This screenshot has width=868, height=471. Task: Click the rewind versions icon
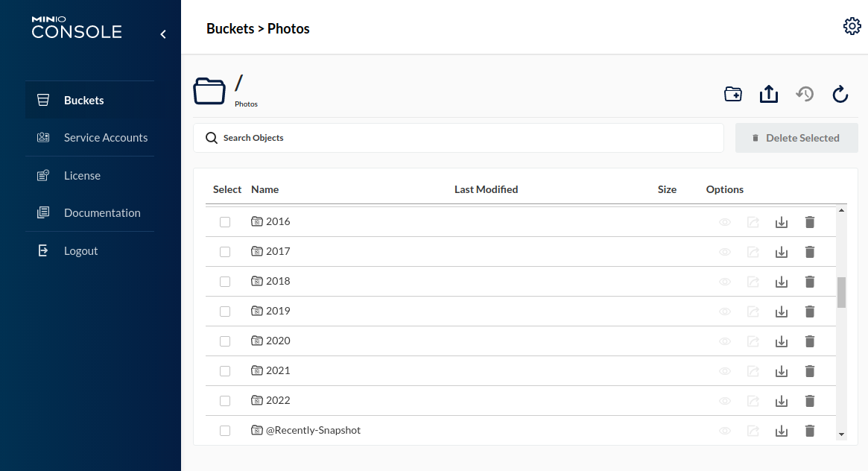tap(805, 94)
